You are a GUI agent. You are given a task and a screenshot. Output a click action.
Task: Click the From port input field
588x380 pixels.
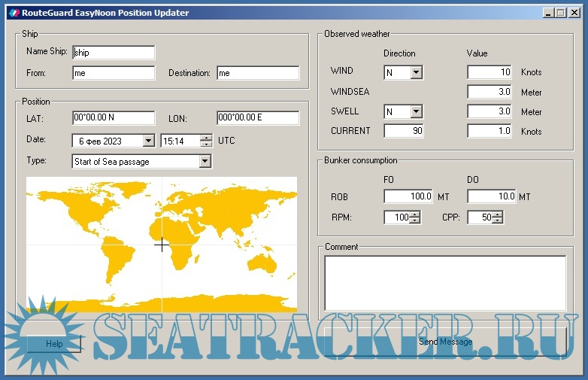click(x=114, y=73)
